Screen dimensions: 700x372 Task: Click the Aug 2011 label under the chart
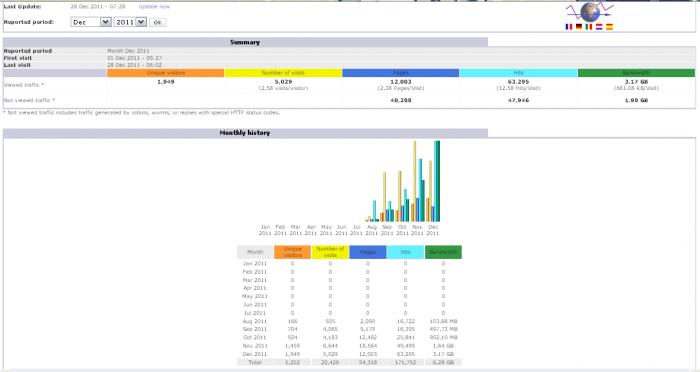(x=372, y=230)
